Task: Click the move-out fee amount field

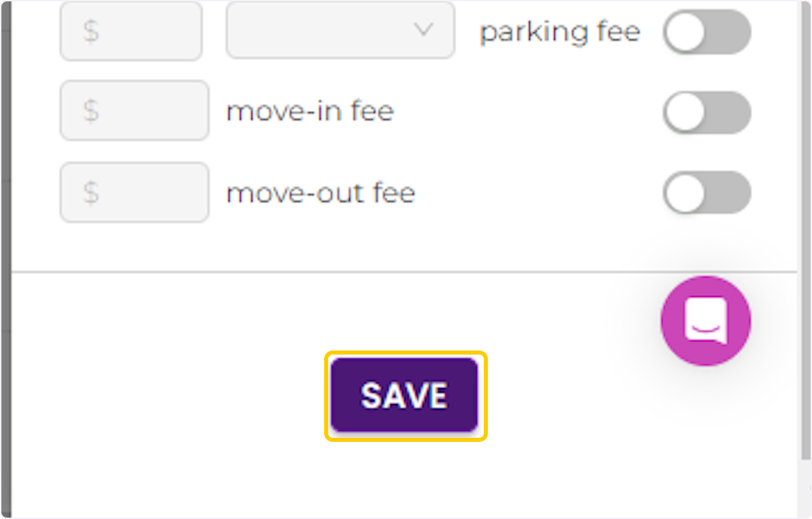Action: [133, 192]
